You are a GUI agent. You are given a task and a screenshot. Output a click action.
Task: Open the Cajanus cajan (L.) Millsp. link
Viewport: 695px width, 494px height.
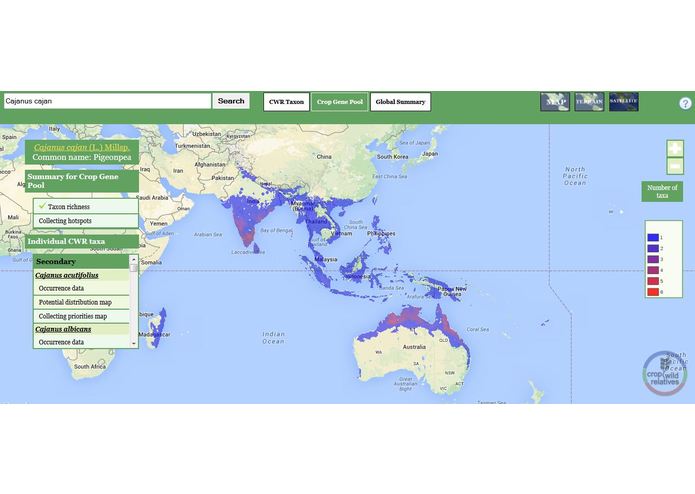(x=82, y=147)
